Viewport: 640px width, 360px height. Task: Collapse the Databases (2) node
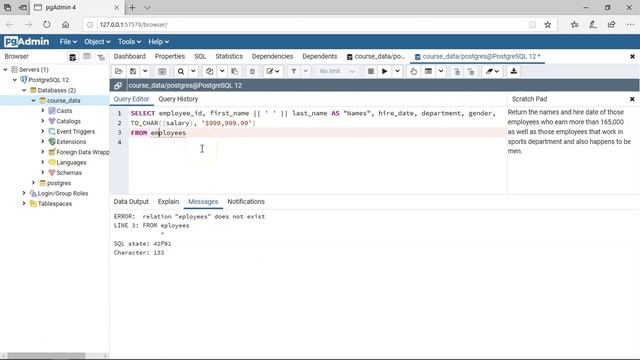click(x=24, y=90)
